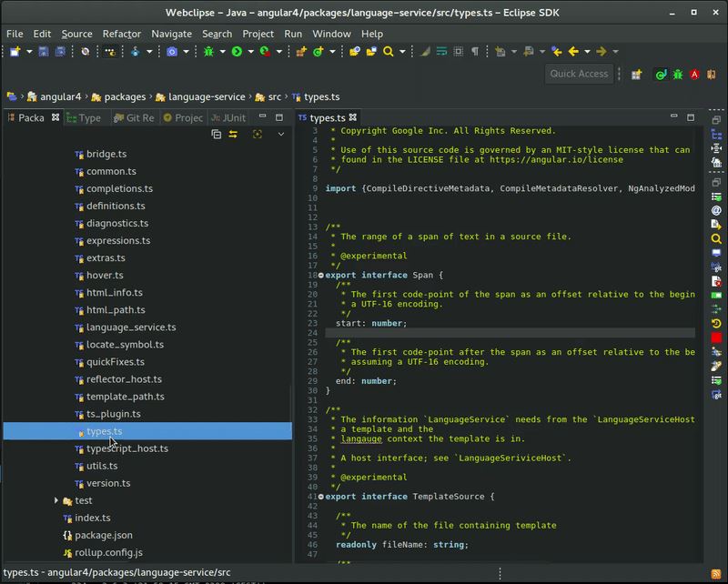
Task: Open the Run configurations dropdown arrow
Action: click(251, 52)
